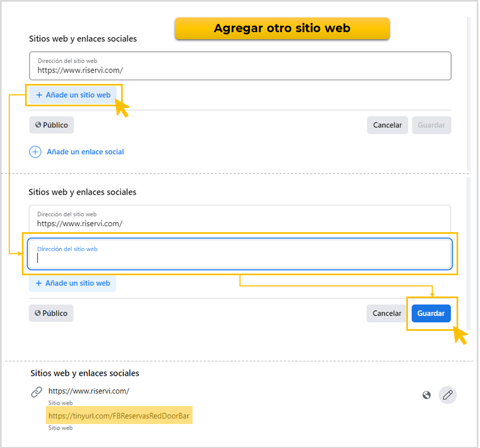
Task: Click the greyed-out 'Guardar' button
Action: point(431,125)
